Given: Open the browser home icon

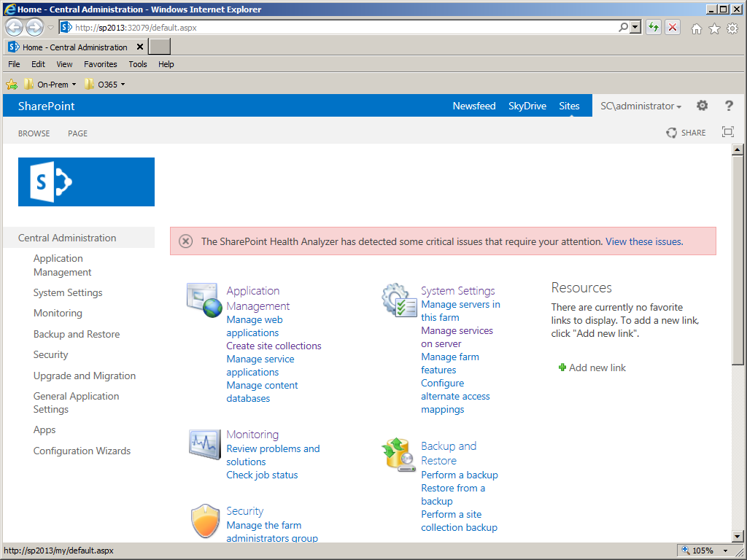Looking at the screenshot, I should 696,28.
